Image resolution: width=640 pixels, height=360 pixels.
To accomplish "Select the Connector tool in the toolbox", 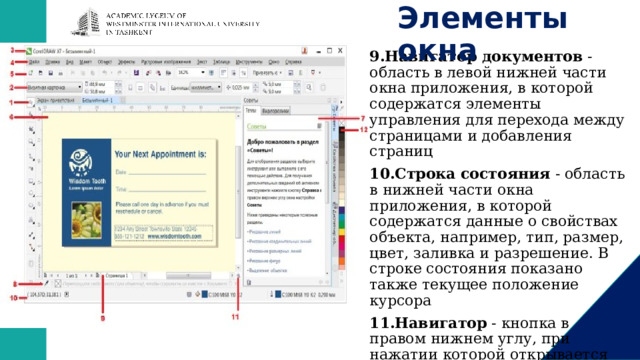I will [31, 247].
